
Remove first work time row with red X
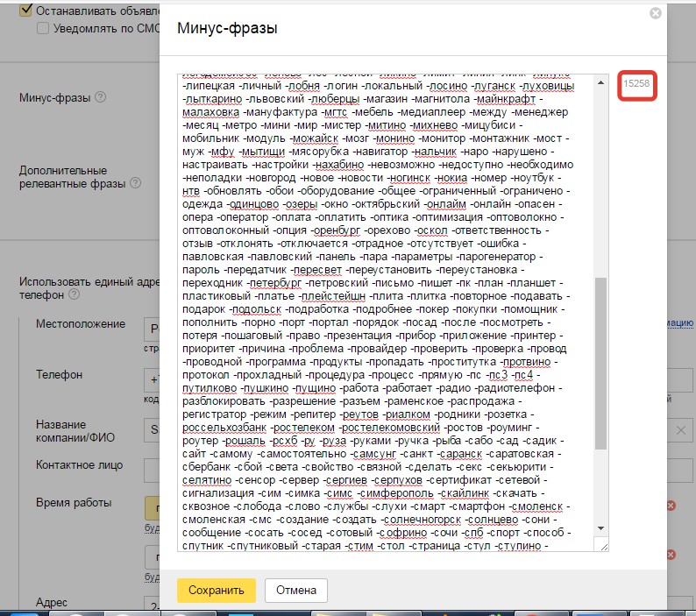click(x=671, y=506)
